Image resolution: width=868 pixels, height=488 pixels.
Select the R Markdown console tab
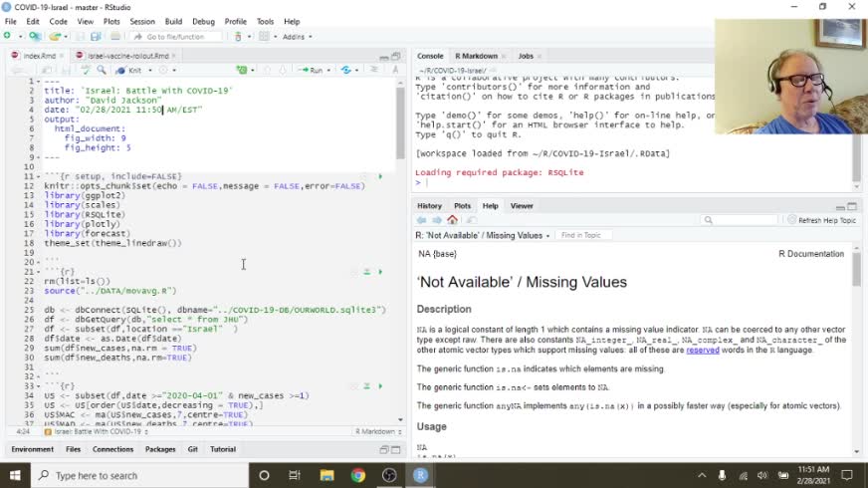tap(476, 56)
